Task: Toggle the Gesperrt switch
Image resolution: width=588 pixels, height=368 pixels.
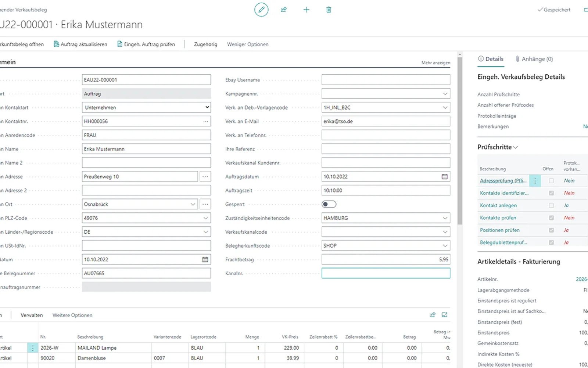Action: click(329, 204)
